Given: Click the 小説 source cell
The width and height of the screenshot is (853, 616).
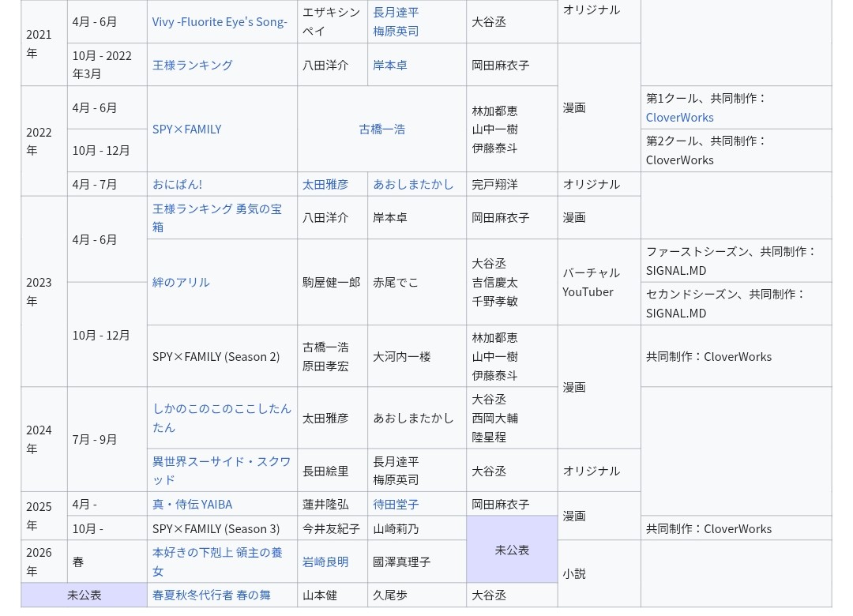Looking at the screenshot, I should pyautogui.click(x=599, y=573).
